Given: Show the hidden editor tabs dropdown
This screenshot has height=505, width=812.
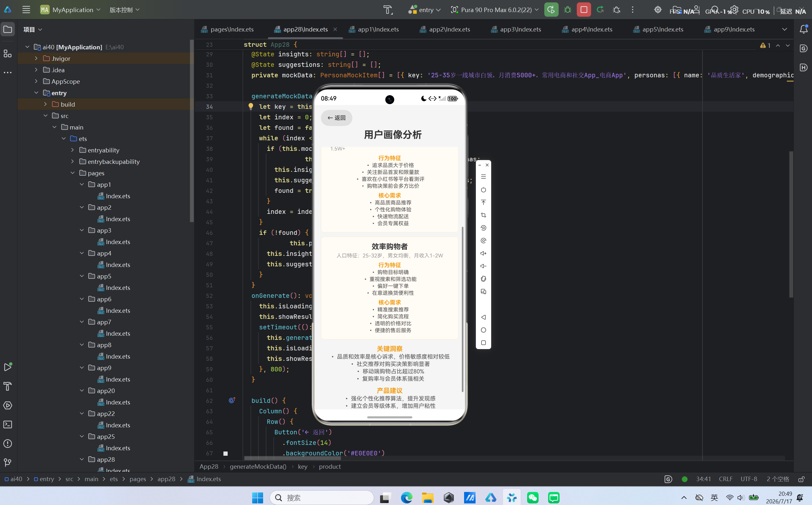Looking at the screenshot, I should pos(785,29).
